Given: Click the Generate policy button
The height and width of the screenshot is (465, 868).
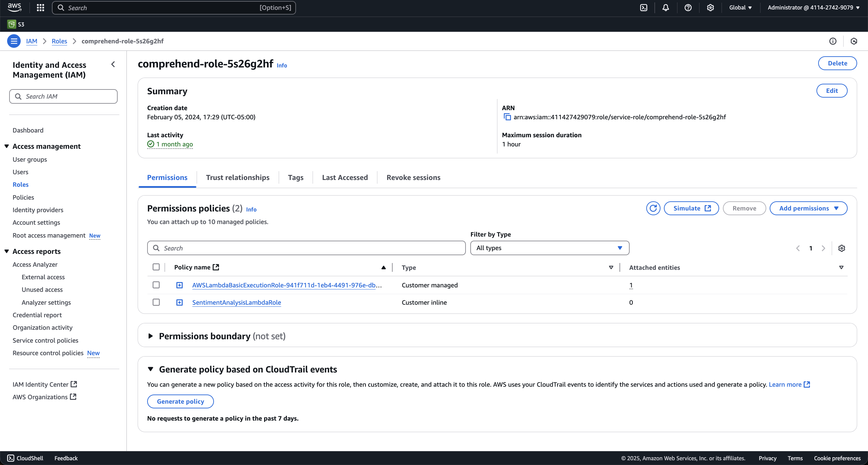Looking at the screenshot, I should pyautogui.click(x=180, y=401).
